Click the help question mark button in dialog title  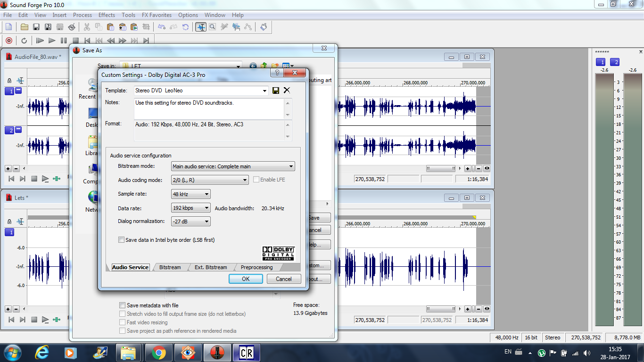277,73
